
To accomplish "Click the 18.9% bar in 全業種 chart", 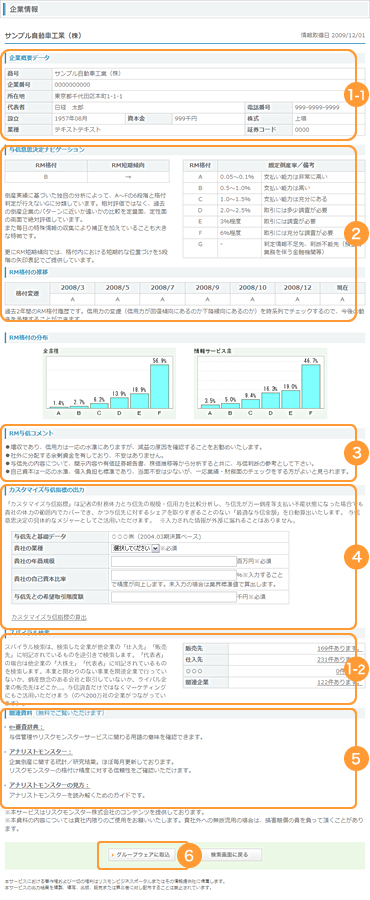I will [139, 401].
